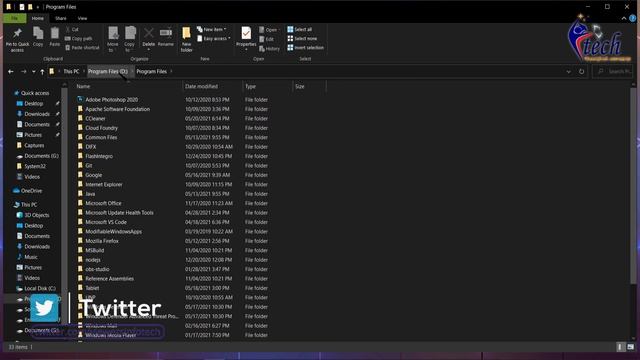Open the Open command dropdown
This screenshot has width=640, height=360.
pyautogui.click(x=269, y=30)
